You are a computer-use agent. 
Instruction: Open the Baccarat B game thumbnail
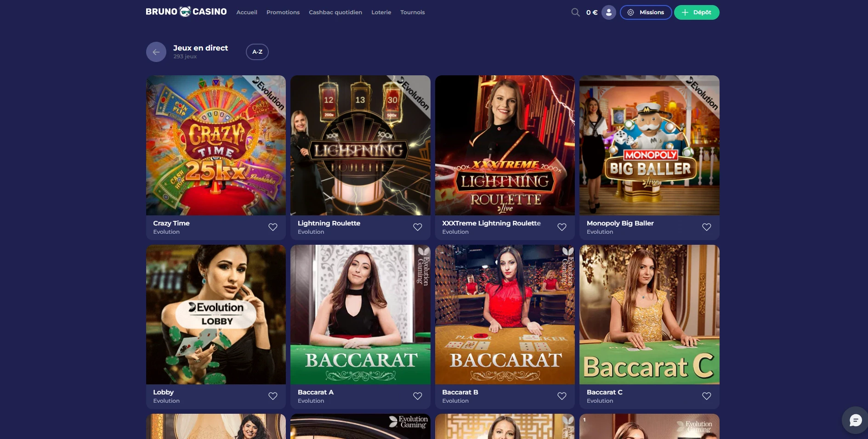point(505,315)
